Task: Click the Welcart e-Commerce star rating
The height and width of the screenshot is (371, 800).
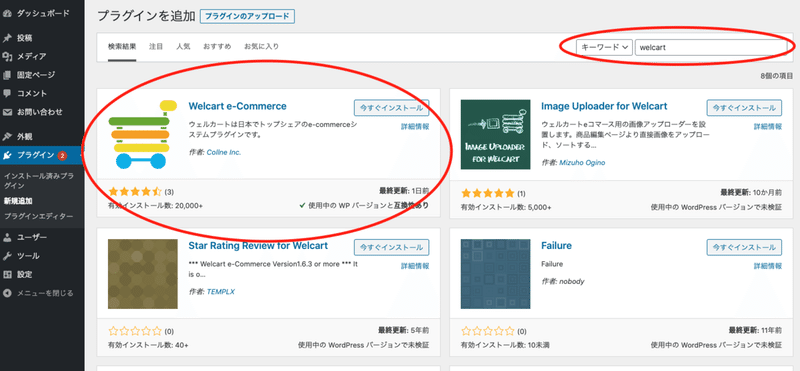Action: (135, 192)
